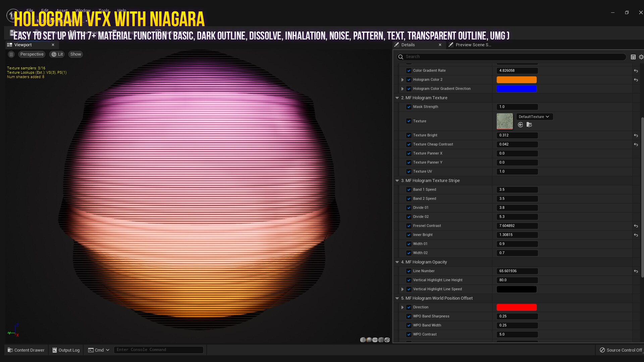This screenshot has width=644, height=362.
Task: Open viewport Show menu
Action: (x=76, y=54)
